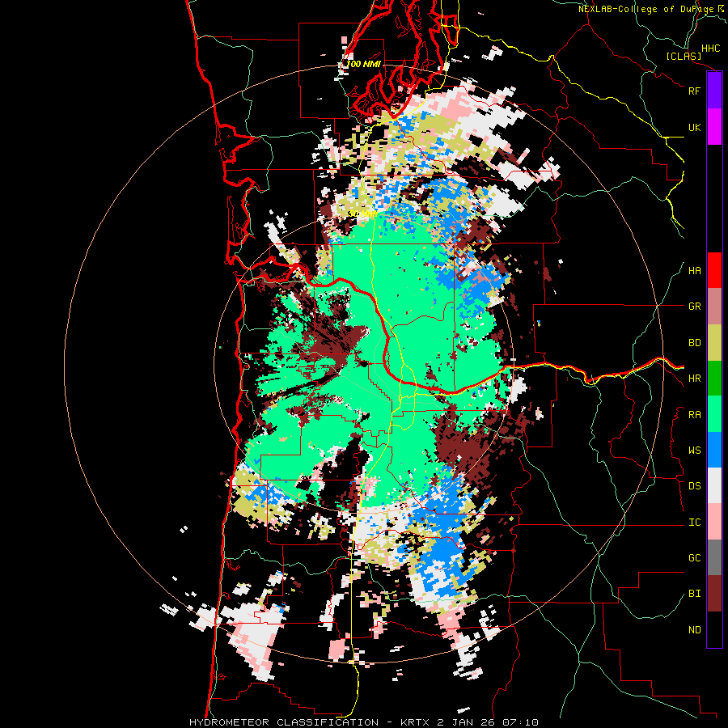This screenshot has height=728, width=728.
Task: Select the BD legend label
Action: tap(694, 343)
